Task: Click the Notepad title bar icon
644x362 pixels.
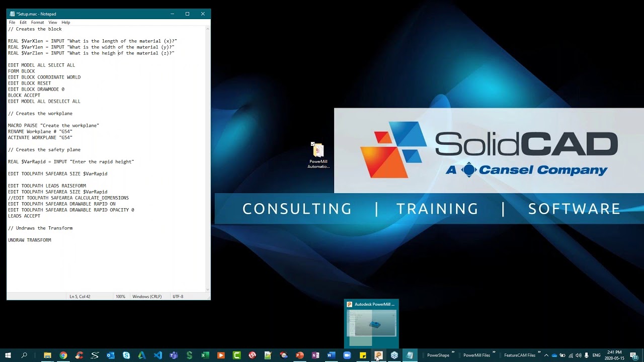Action: coord(12,14)
